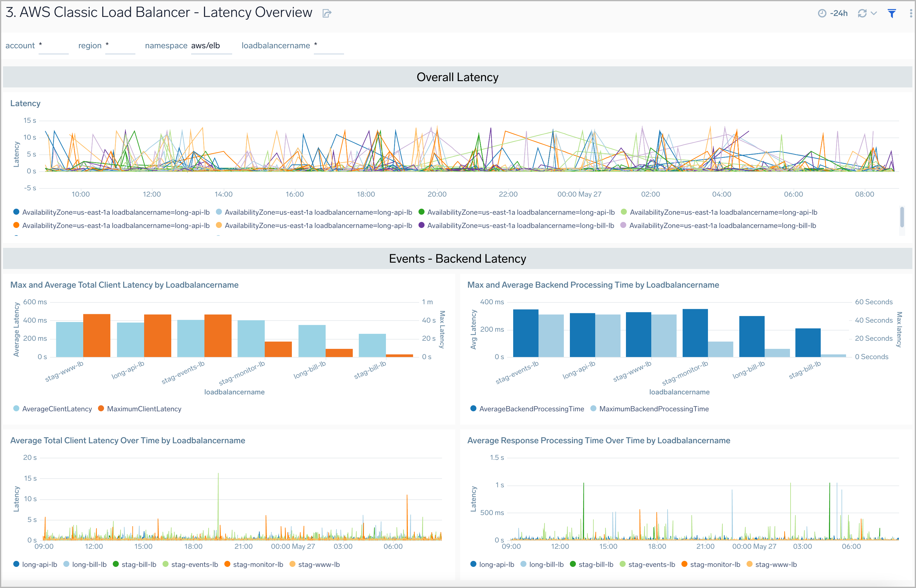Screen dimensions: 916x588
Task: Edit the namespace aws/elb filter field
Action: point(211,46)
